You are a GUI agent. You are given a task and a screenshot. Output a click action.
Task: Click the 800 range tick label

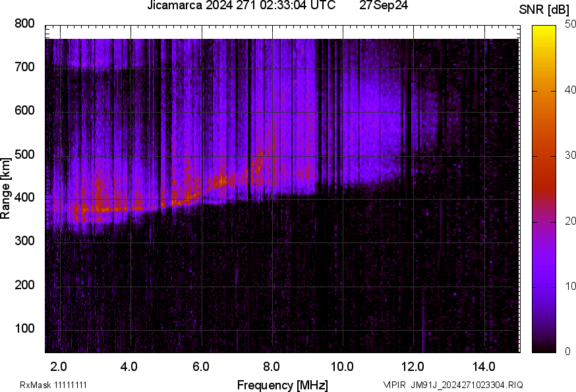(24, 24)
